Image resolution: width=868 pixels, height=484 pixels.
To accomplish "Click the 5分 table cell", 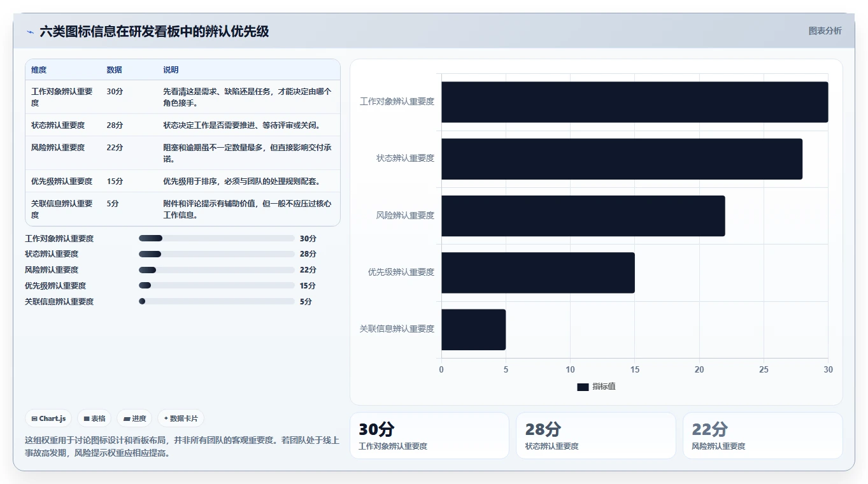I will 113,204.
